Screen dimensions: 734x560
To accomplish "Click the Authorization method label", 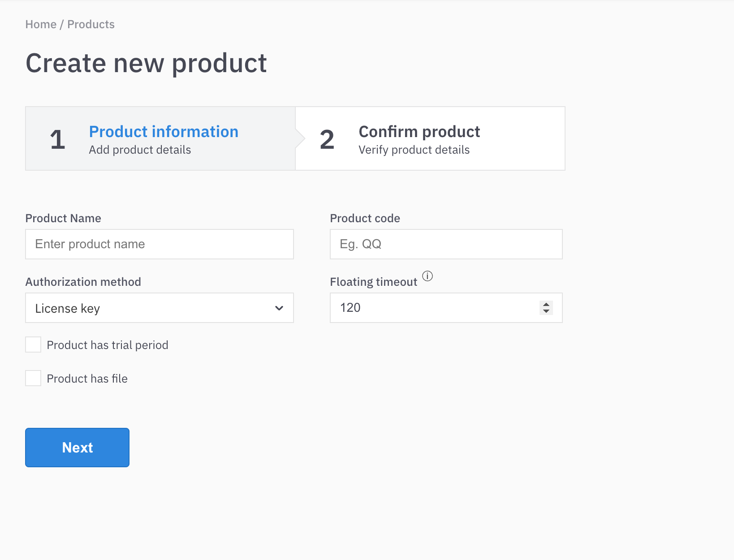I will click(x=83, y=282).
